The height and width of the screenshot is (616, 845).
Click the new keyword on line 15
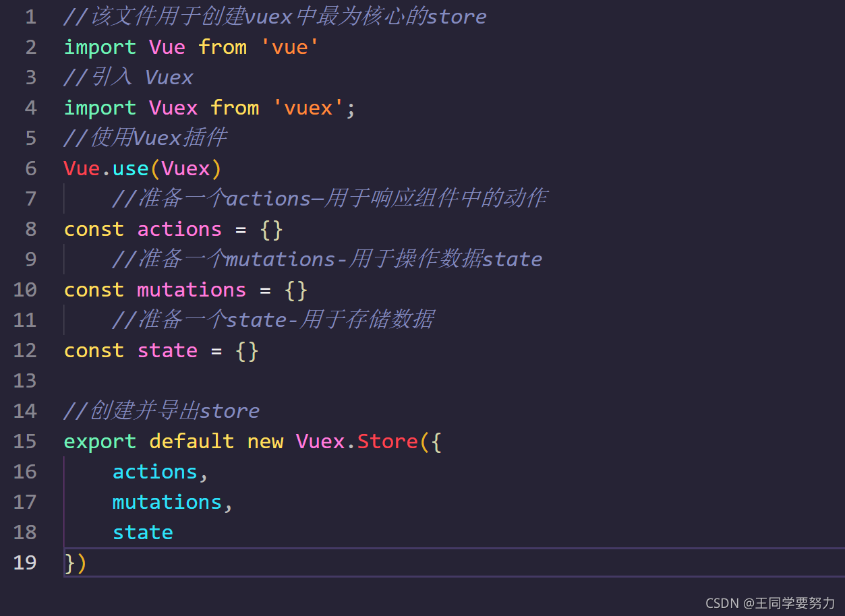pos(265,441)
